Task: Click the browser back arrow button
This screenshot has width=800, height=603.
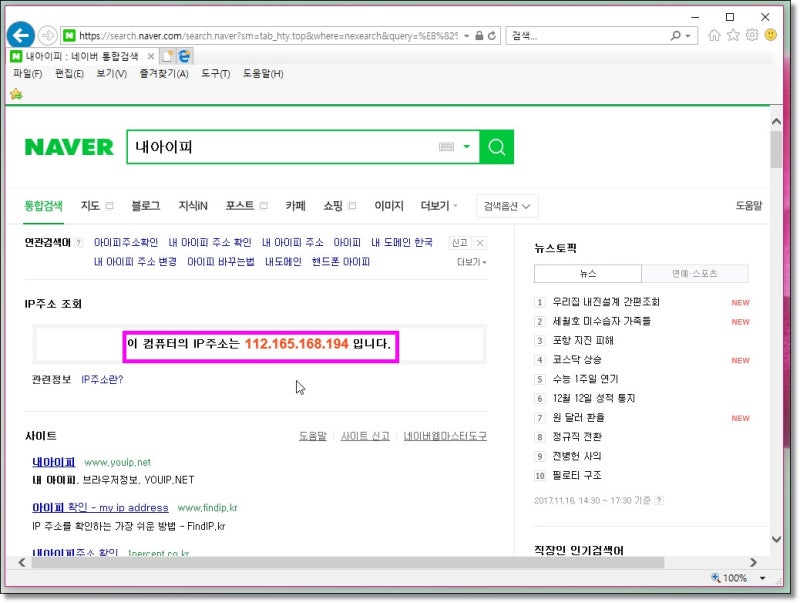Action: [x=20, y=35]
